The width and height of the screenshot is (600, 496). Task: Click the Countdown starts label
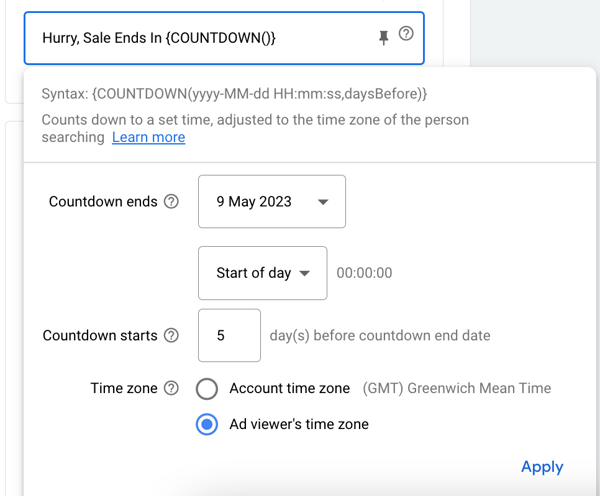[100, 335]
